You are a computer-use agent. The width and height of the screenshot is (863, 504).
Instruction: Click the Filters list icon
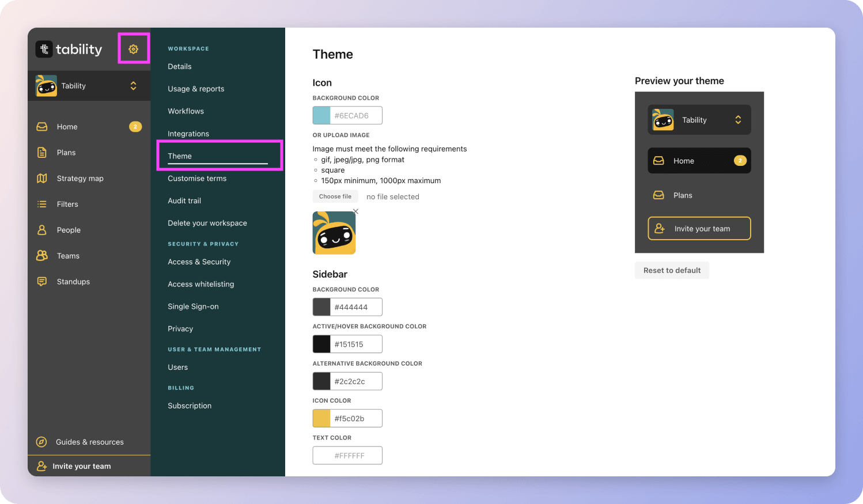click(42, 204)
